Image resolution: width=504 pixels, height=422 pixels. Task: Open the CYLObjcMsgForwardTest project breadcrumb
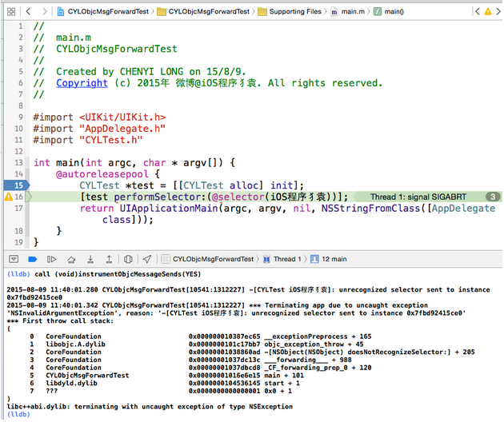(x=104, y=12)
